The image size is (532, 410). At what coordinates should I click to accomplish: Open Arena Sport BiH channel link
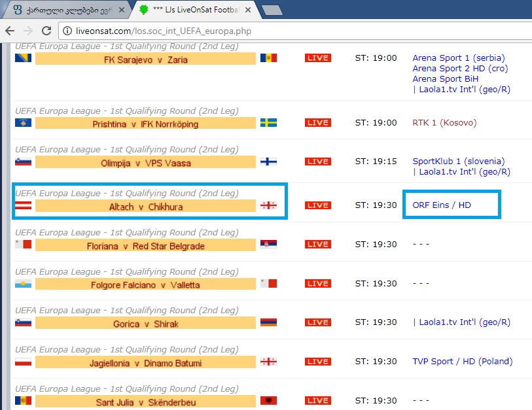[x=446, y=79]
